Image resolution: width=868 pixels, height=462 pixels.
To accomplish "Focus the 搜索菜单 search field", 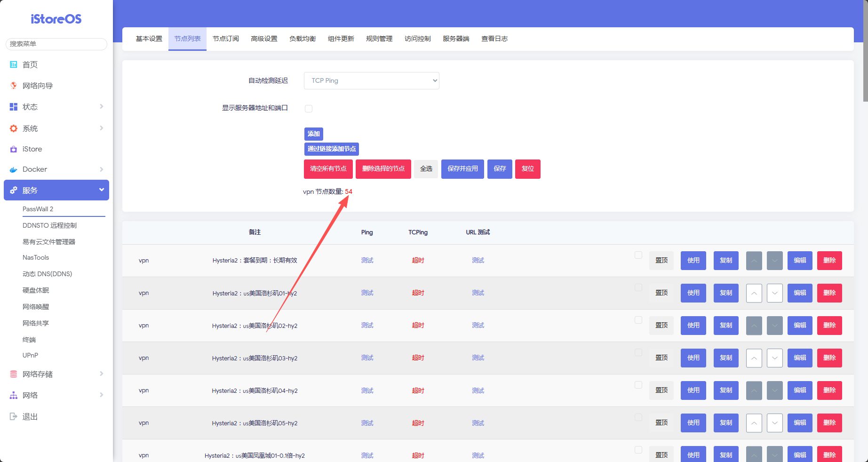I will click(x=56, y=44).
